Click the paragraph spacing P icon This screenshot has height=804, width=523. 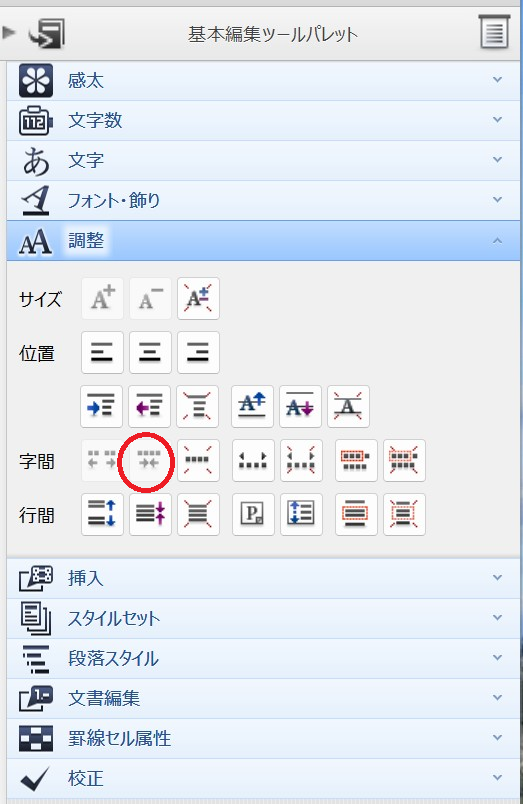[x=253, y=514]
